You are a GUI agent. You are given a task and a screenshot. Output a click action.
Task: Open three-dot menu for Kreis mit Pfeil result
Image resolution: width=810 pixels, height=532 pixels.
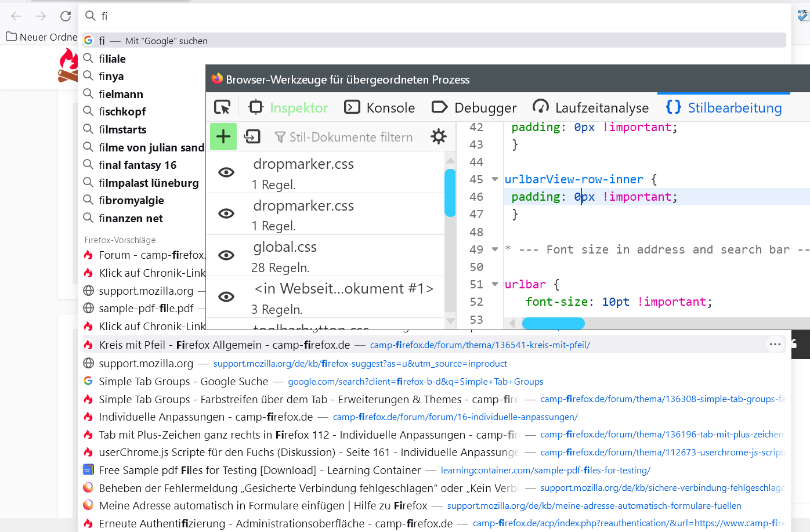pyautogui.click(x=775, y=345)
